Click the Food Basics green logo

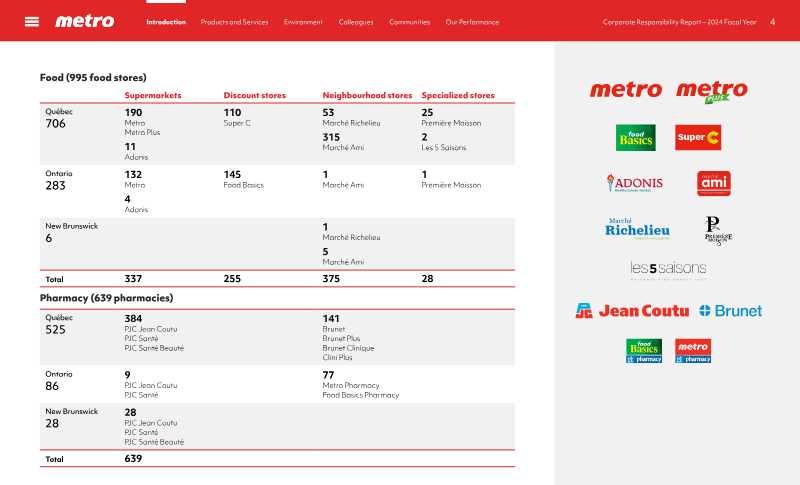[635, 138]
